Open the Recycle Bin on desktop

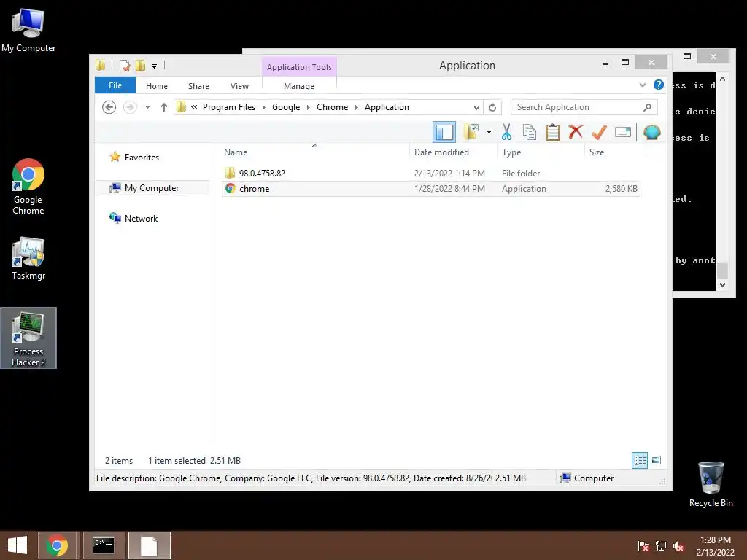(x=711, y=484)
